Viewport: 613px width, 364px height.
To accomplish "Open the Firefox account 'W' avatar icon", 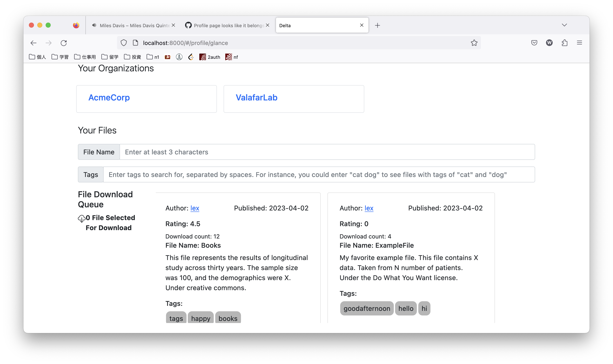I will point(549,43).
